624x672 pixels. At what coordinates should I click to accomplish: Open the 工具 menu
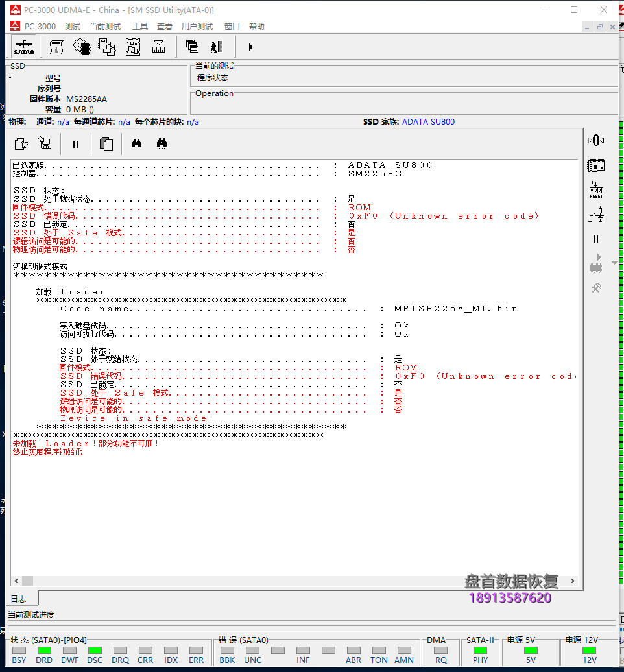[x=139, y=27]
